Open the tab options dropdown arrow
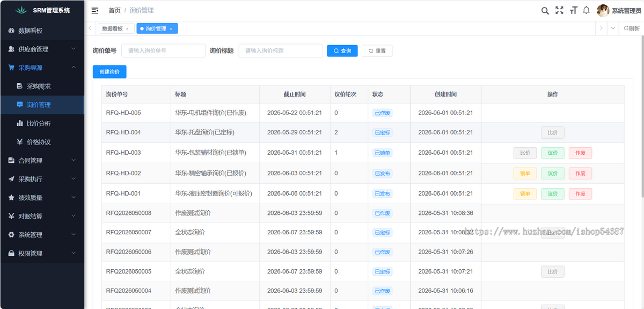The image size is (644, 309). pyautogui.click(x=613, y=28)
